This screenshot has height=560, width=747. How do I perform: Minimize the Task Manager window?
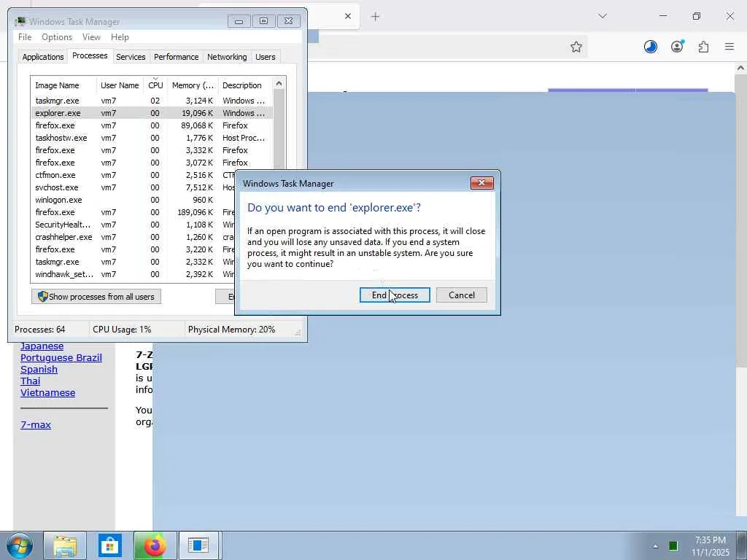point(239,21)
